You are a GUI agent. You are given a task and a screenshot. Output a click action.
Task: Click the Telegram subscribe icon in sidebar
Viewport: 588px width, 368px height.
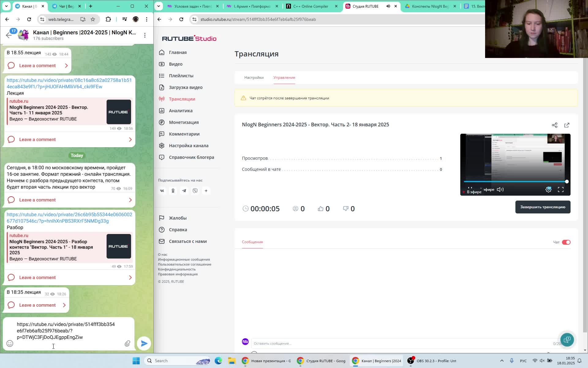coord(184,190)
